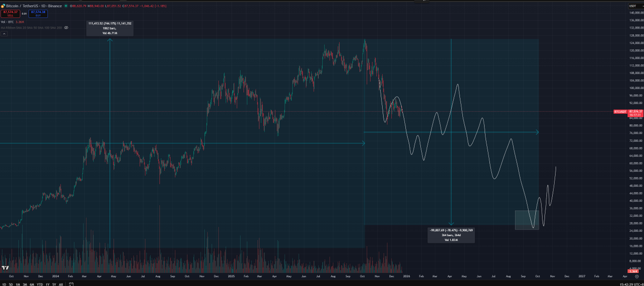This screenshot has width=644, height=286.
Task: Click the UTC clock time display
Action: [631, 284]
